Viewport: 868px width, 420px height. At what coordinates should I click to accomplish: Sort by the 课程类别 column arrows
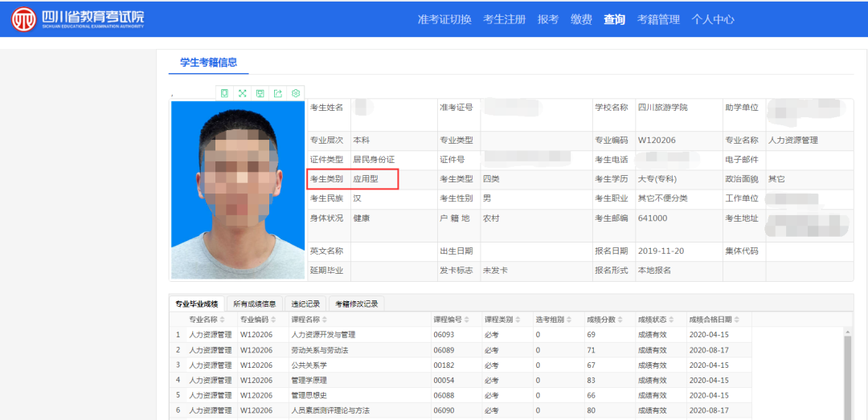point(517,320)
